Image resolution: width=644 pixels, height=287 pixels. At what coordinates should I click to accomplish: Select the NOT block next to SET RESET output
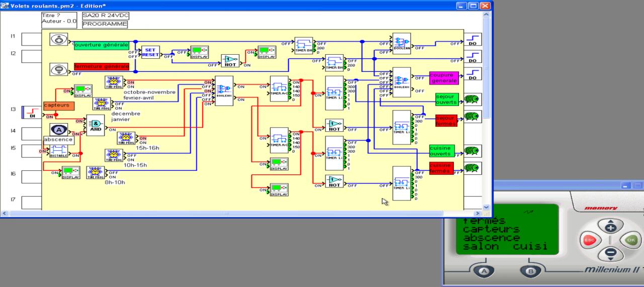231,61
